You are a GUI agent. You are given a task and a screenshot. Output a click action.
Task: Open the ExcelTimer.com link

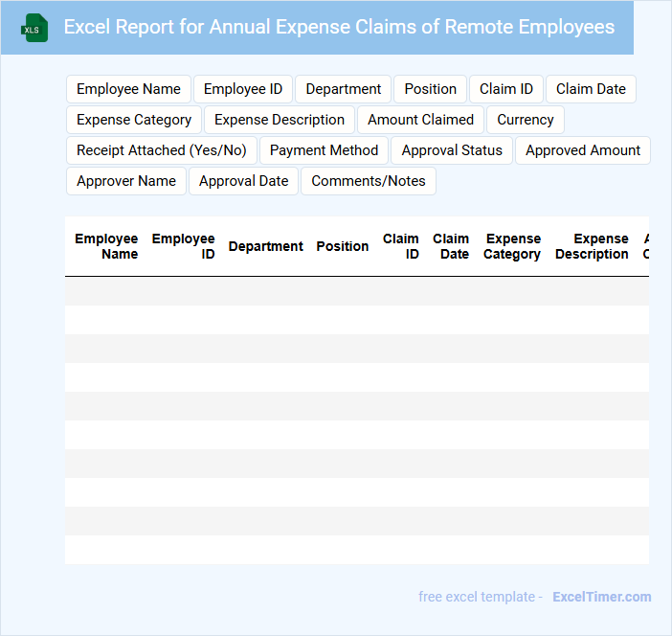[x=601, y=597]
